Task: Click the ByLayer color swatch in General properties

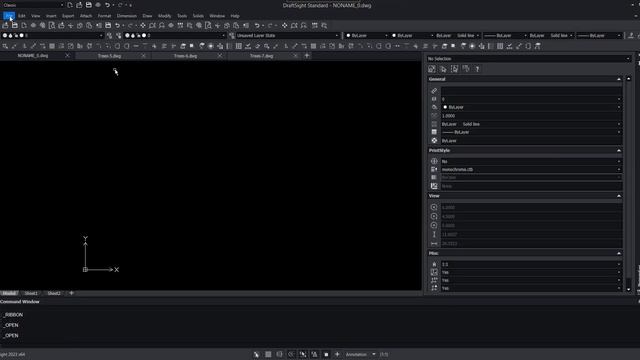Action: click(x=445, y=107)
